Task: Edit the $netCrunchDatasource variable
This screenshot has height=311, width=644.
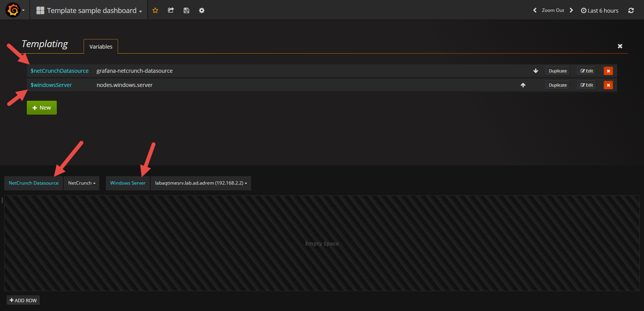Action: [587, 71]
